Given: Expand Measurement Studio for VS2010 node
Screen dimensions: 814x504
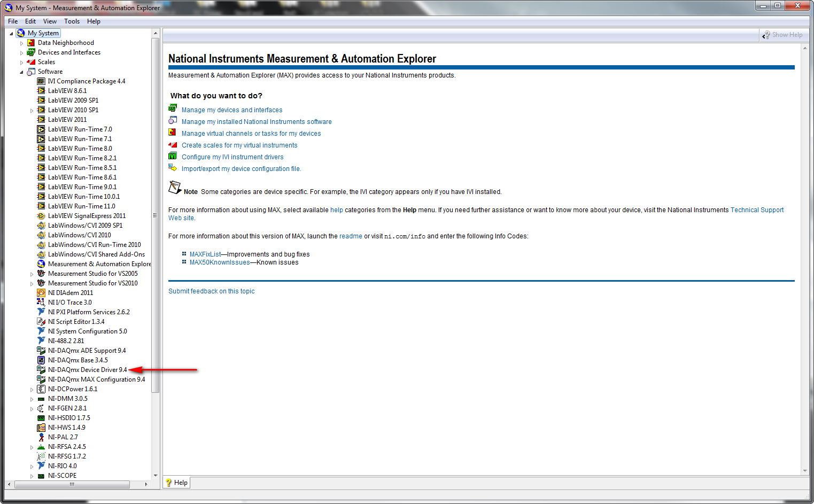Looking at the screenshot, I should click(x=32, y=284).
